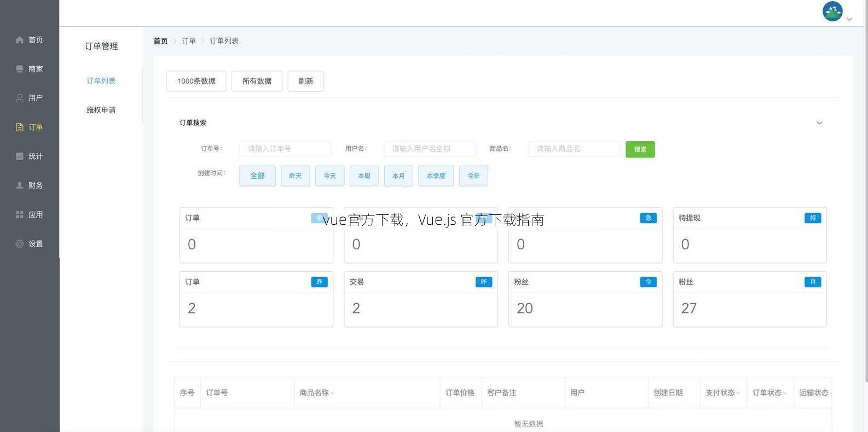Collapse the 订单搜索 search panel chevron
The height and width of the screenshot is (432, 868).
(819, 123)
